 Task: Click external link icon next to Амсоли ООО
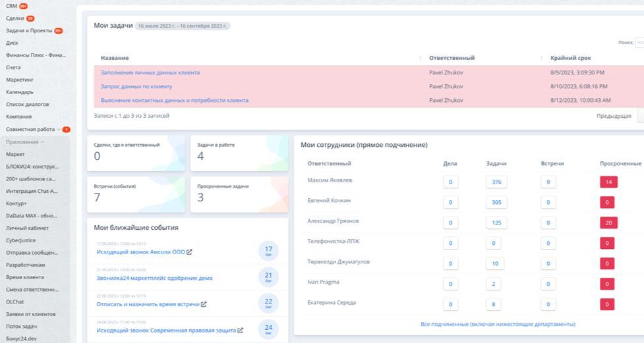tap(189, 252)
